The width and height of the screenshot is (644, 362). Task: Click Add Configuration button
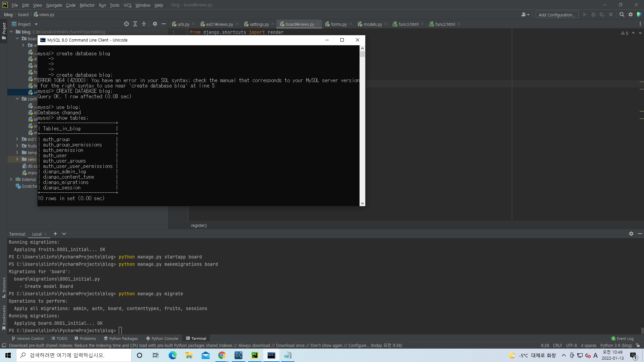pos(556,15)
